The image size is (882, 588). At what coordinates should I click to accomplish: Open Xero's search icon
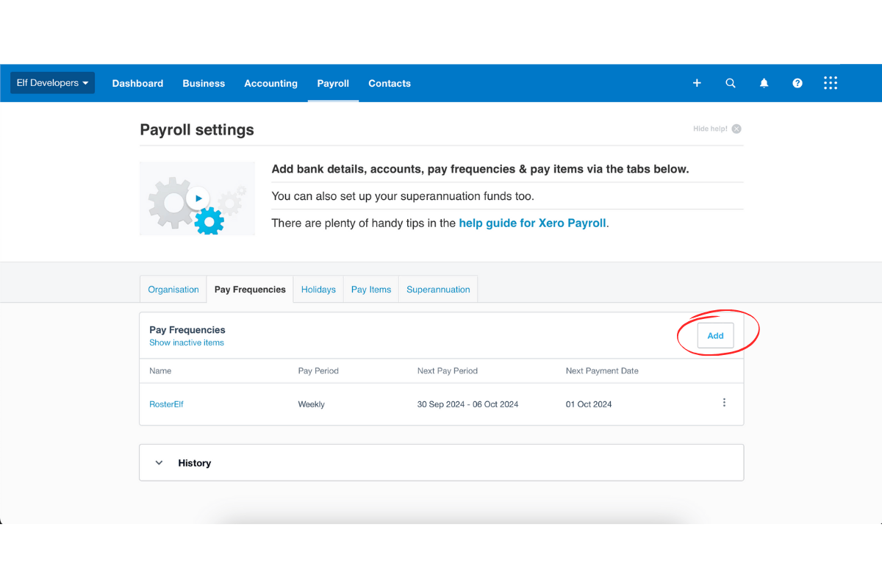(731, 83)
